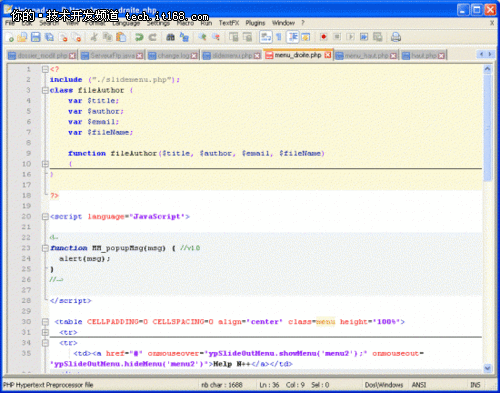Click 'ANSI' encoding in the status bar
The height and width of the screenshot is (393, 500).
pos(419,385)
